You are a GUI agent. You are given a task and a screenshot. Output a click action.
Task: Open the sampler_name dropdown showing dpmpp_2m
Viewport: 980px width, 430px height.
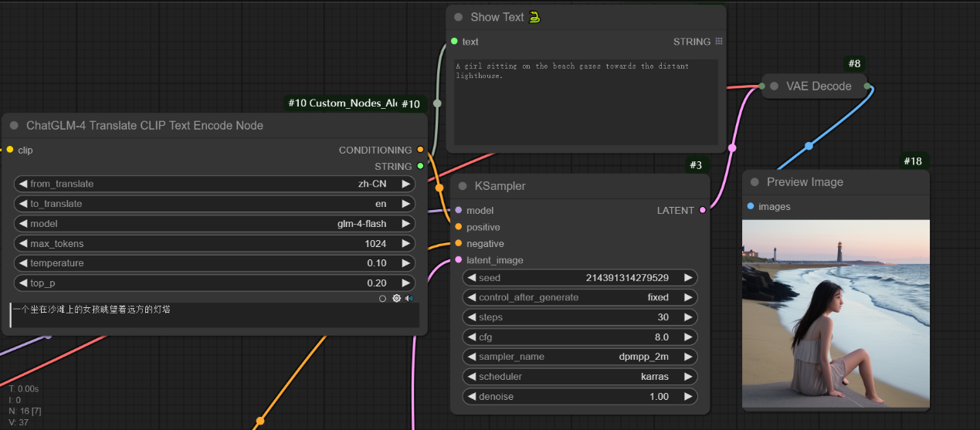click(x=580, y=357)
